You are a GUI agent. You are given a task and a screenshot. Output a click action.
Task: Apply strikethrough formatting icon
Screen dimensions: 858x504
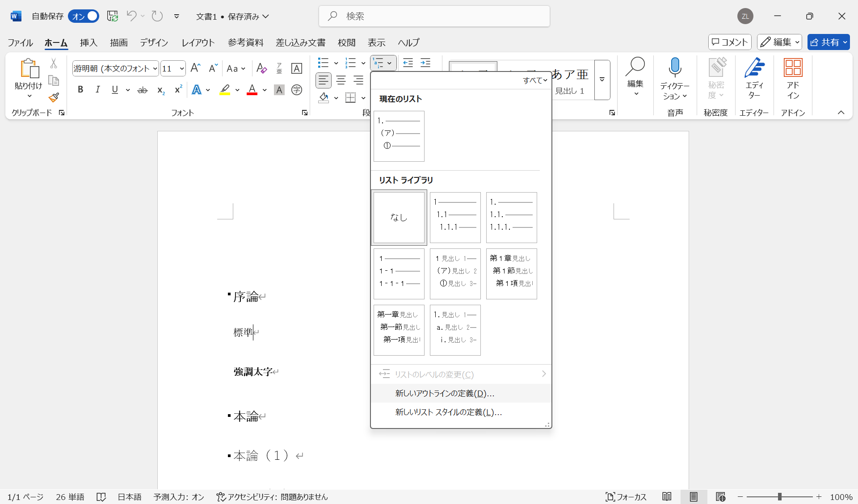pyautogui.click(x=142, y=90)
